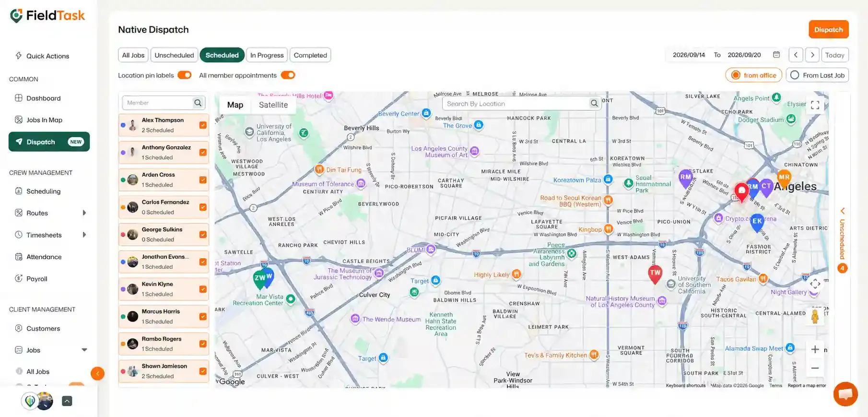Click the start date 2026/09/14
Screen dimensions: 868x417
[689, 55]
